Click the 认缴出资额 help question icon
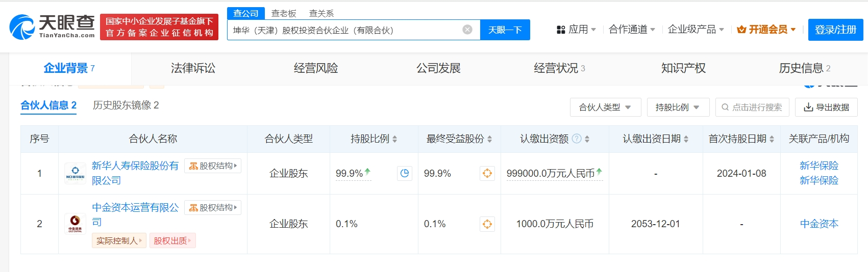This screenshot has width=868, height=272. click(x=577, y=139)
